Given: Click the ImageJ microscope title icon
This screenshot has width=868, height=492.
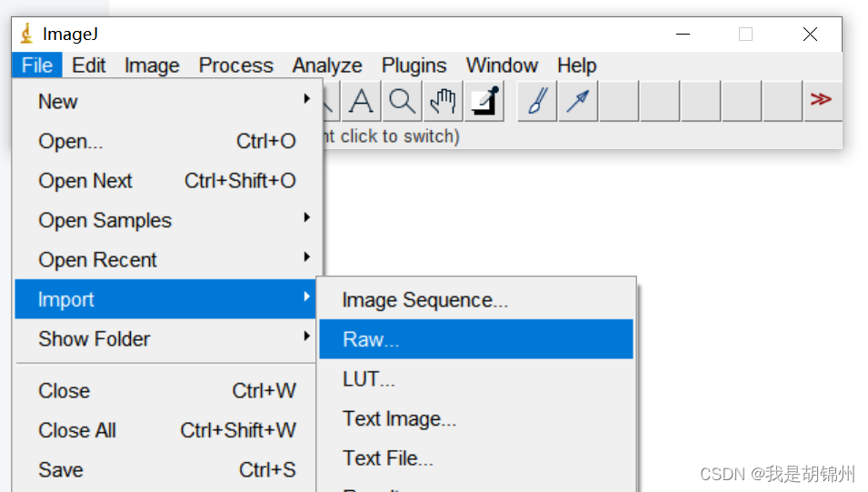Looking at the screenshot, I should pyautogui.click(x=26, y=34).
